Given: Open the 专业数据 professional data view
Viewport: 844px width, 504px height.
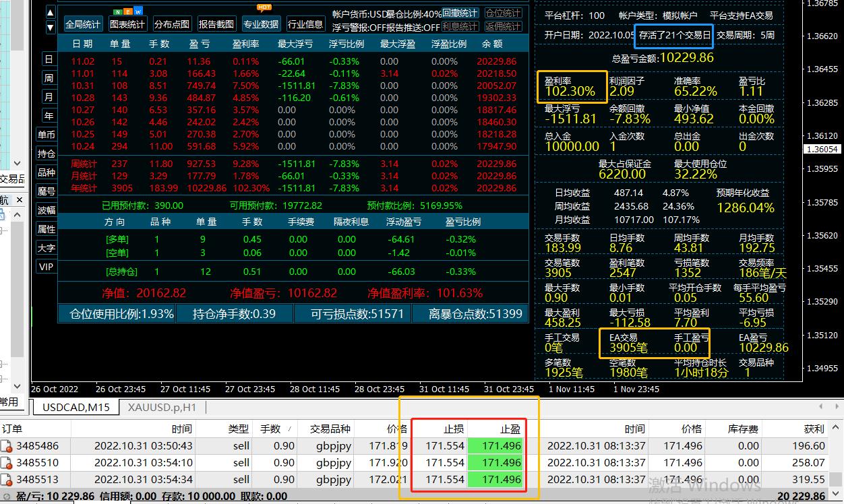Looking at the screenshot, I should [261, 24].
